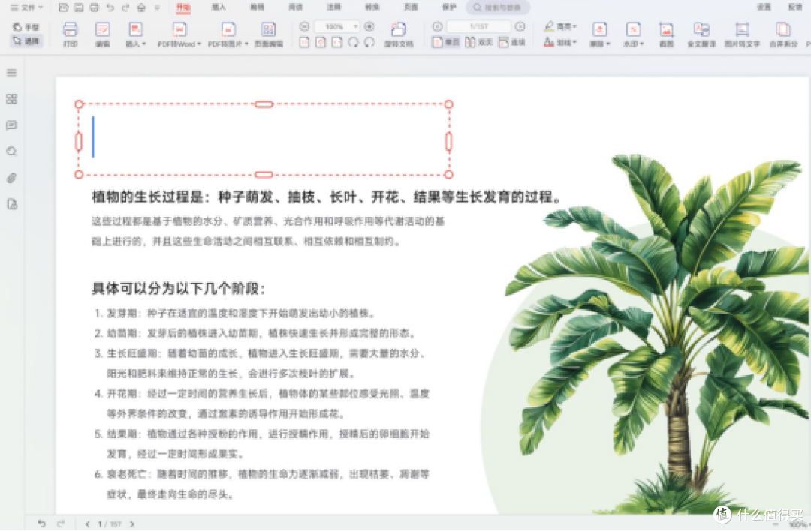Image resolution: width=811 pixels, height=532 pixels.
Task: Click inside the active text box
Action: click(264, 140)
